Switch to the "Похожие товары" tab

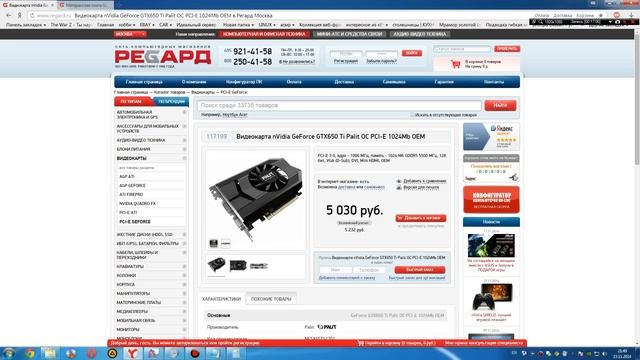pos(271,299)
